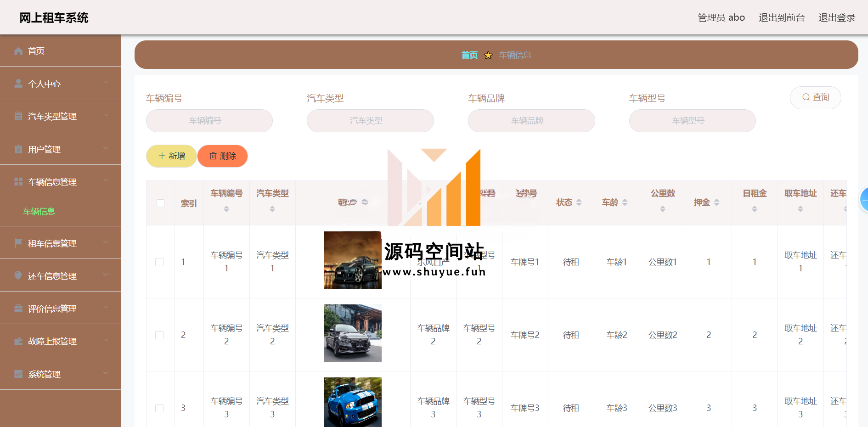Check the row 2 checkbox

point(159,335)
